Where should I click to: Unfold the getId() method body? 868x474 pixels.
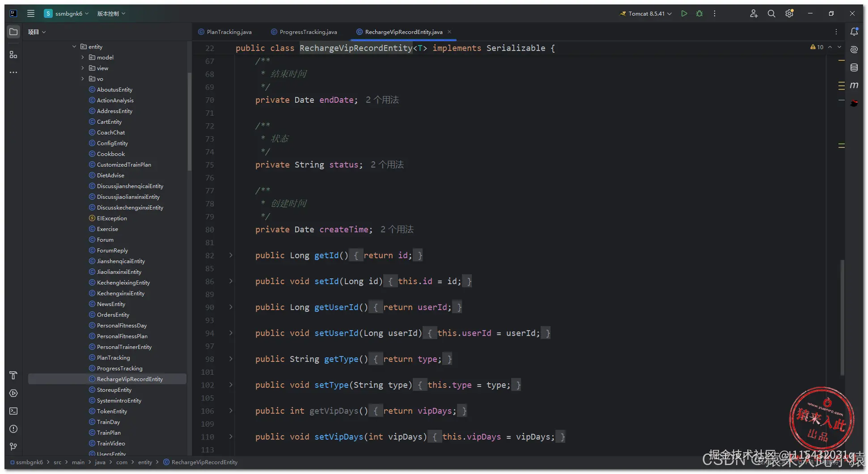tap(231, 255)
